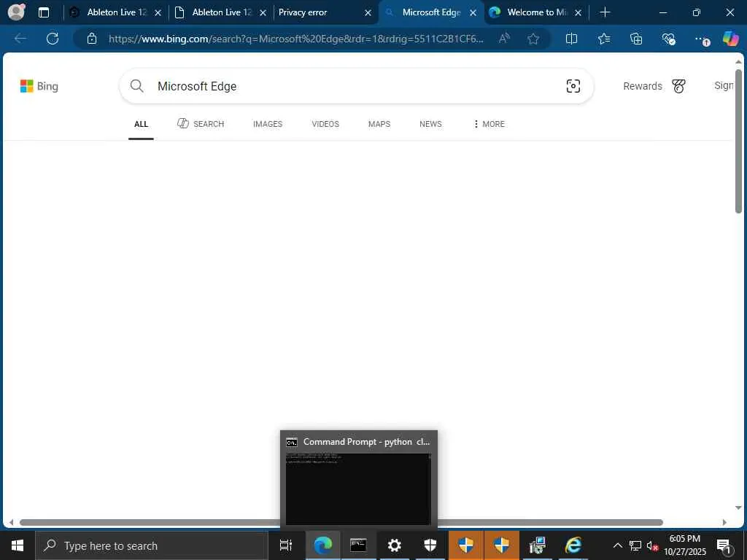Open Collections icon in toolbar
The width and height of the screenshot is (747, 560).
pos(636,39)
